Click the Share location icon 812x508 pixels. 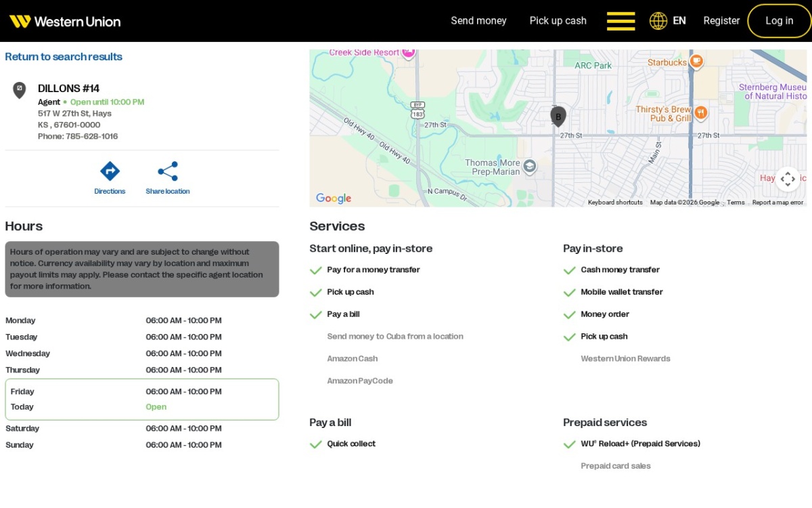tap(168, 171)
